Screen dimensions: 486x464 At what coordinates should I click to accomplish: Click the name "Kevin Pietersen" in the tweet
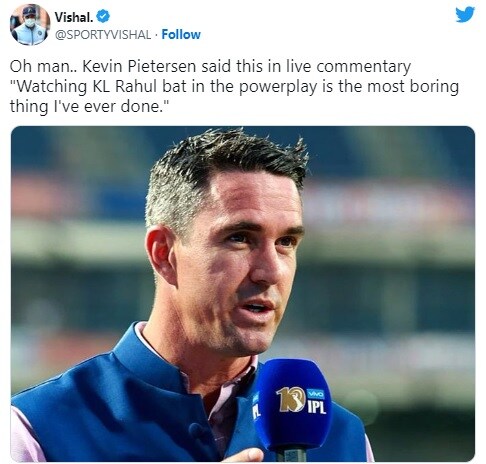click(x=139, y=66)
